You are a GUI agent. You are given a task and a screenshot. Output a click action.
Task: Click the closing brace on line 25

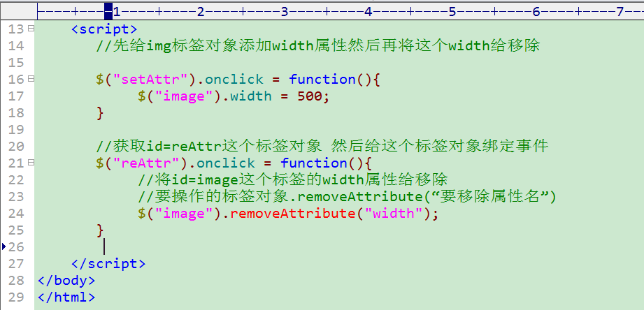pos(100,230)
